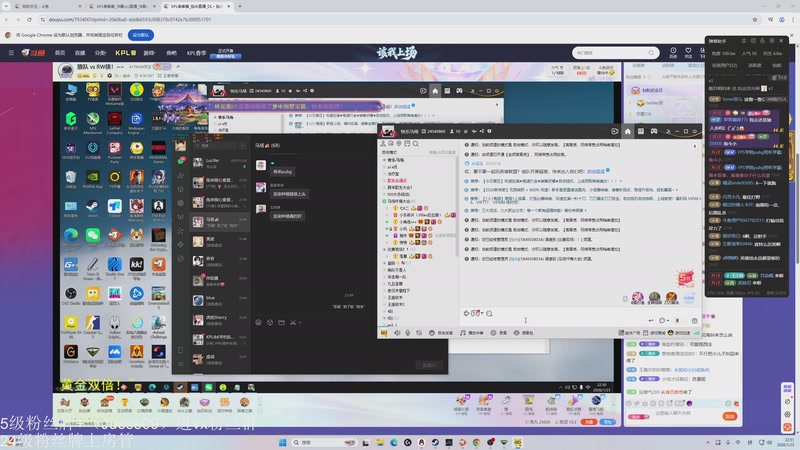The height and width of the screenshot is (450, 800).
Task: Click the 充值 recharge button under the gift bar
Action: tap(589, 422)
